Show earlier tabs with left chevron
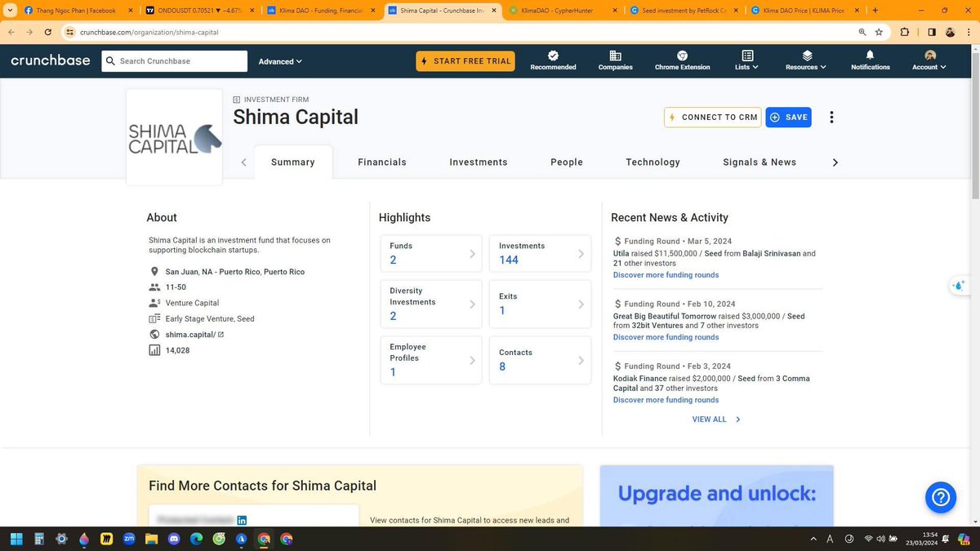 click(x=243, y=162)
